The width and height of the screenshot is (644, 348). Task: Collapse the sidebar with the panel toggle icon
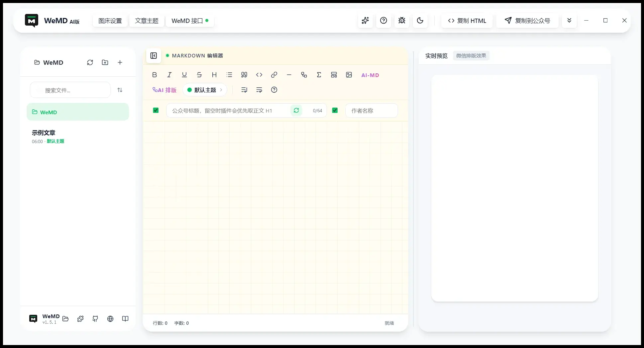[x=154, y=56]
